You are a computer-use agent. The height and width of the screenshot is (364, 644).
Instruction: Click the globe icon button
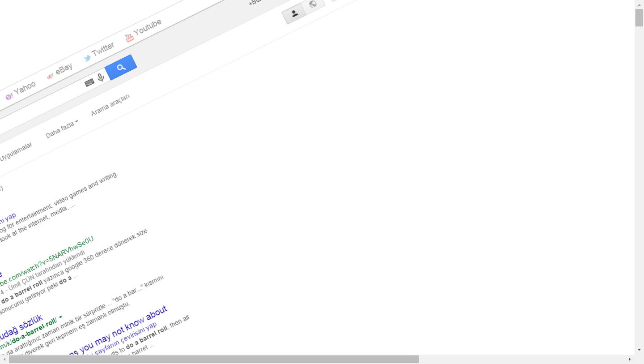coord(313,4)
